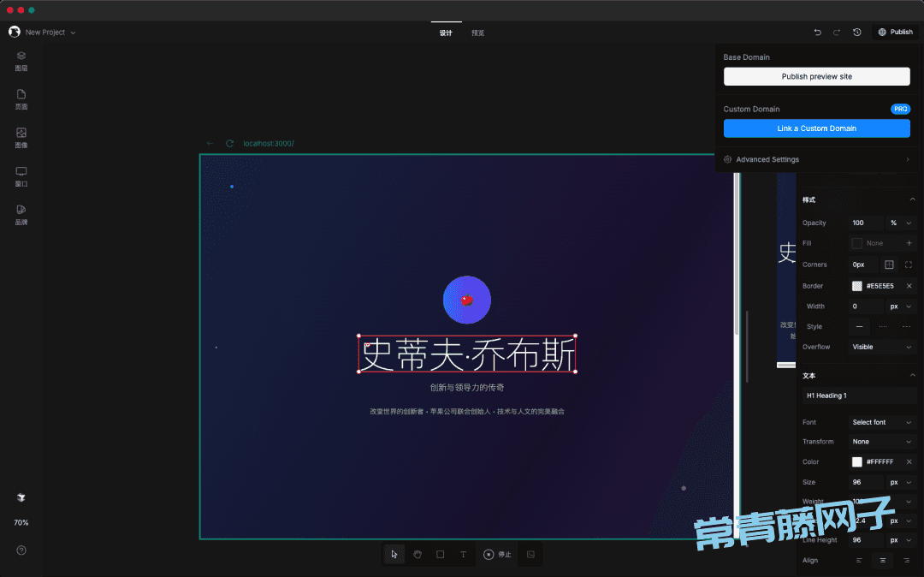924x577 pixels.
Task: Open the 图层 layers panel
Action: pos(21,61)
